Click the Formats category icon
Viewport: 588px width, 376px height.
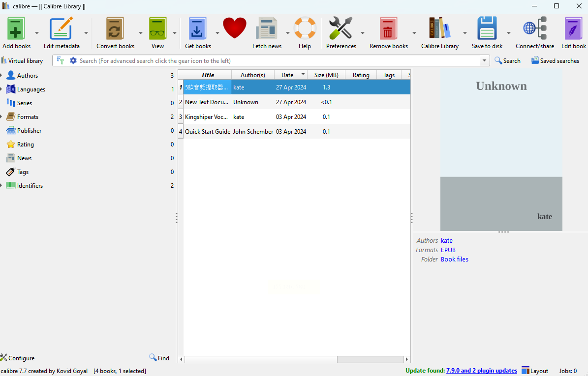pyautogui.click(x=11, y=116)
